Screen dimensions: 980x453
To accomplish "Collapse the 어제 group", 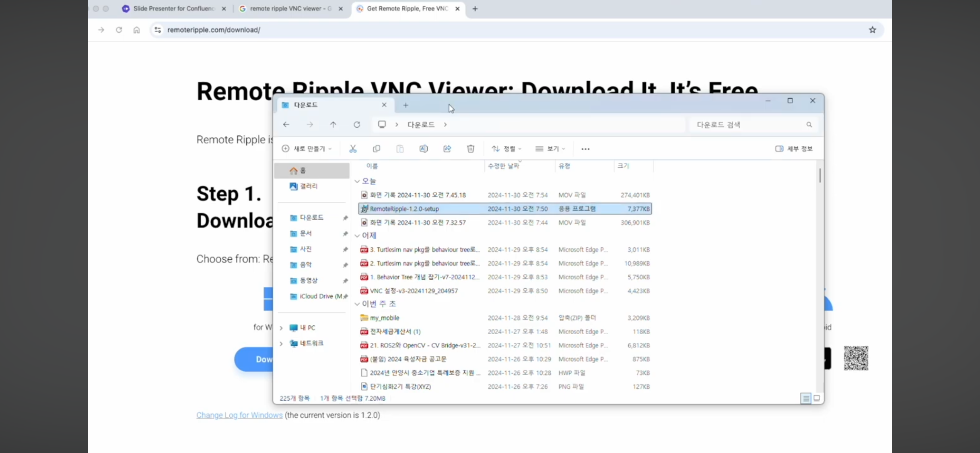I will coord(357,236).
